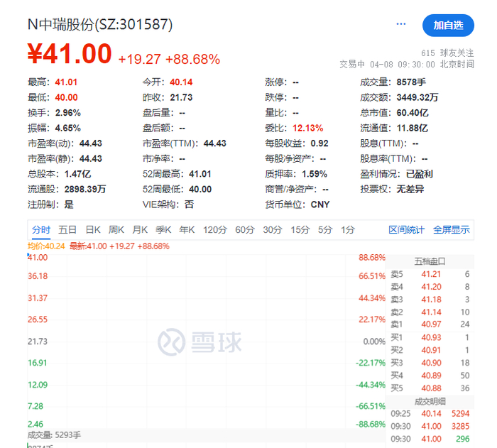497x448 pixels.
Task: Click the 振幅 4.65% value
Action: (68, 129)
